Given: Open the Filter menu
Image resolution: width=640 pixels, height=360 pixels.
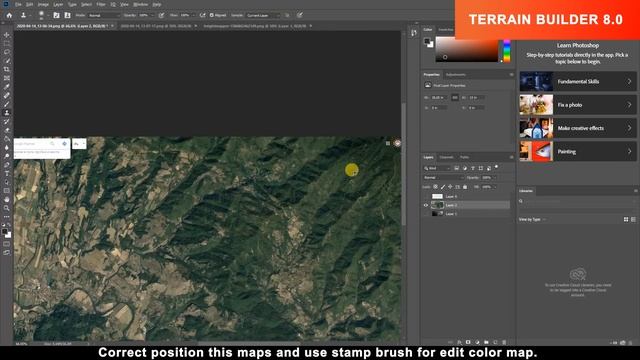Looking at the screenshot, I should [101, 4].
